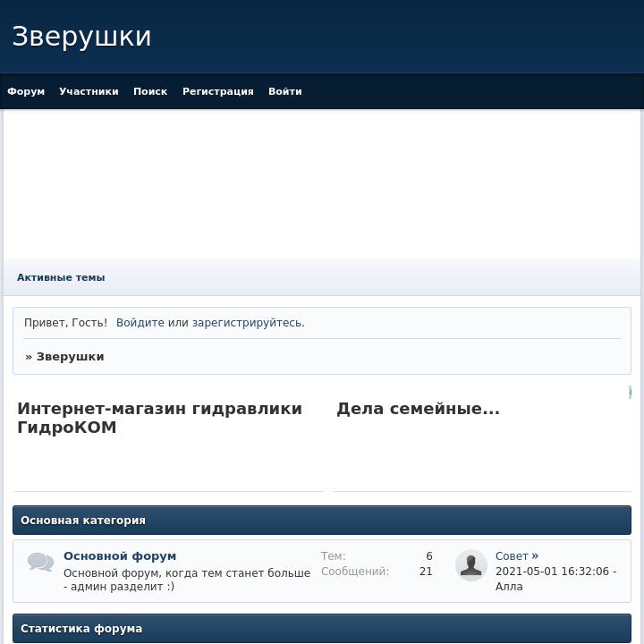Click the зарегистрируйтесь link
644x644 pixels.
[247, 323]
